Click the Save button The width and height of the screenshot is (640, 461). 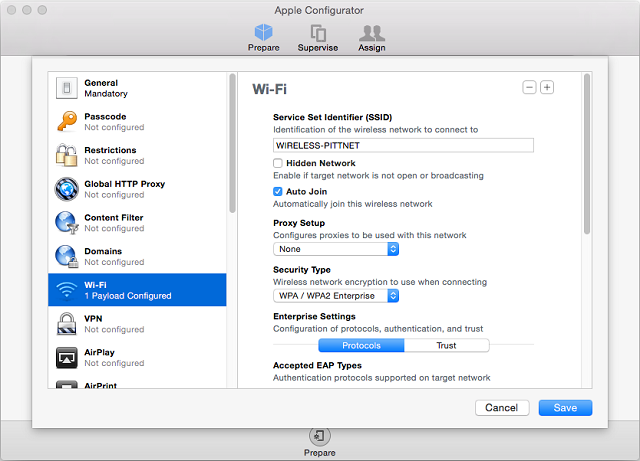click(x=565, y=408)
